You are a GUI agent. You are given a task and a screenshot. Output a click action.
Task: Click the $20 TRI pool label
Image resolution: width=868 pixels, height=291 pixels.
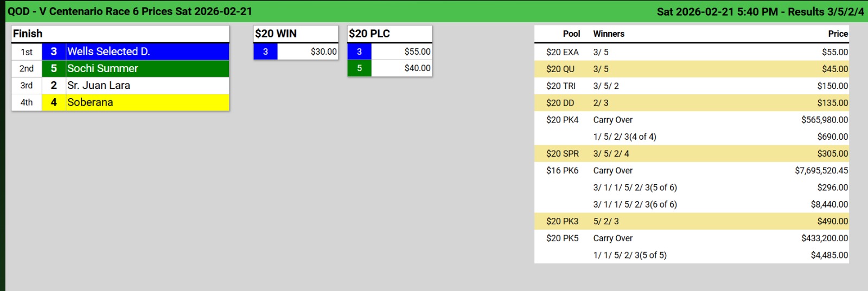[561, 86]
